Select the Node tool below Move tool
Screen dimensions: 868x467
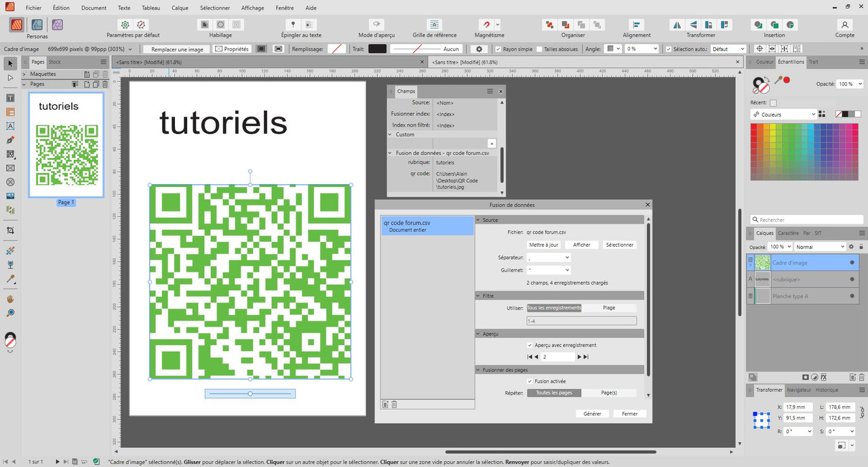pyautogui.click(x=10, y=78)
